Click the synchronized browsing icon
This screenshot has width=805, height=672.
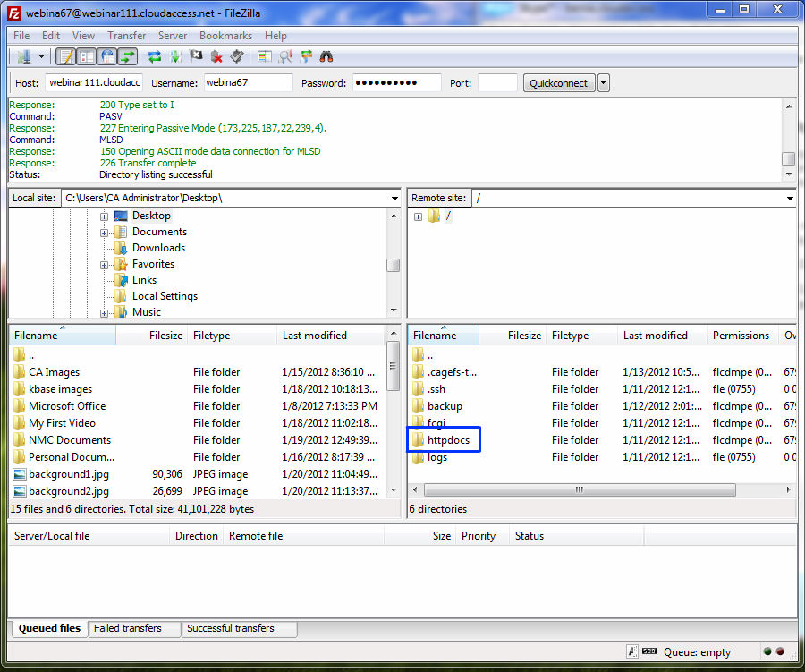[306, 56]
